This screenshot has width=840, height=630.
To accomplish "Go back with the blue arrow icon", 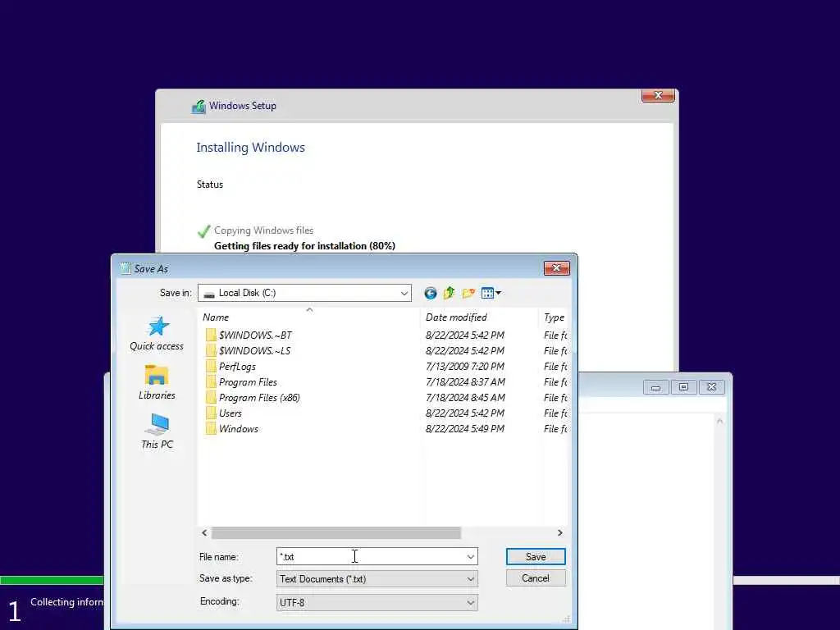I will click(430, 293).
